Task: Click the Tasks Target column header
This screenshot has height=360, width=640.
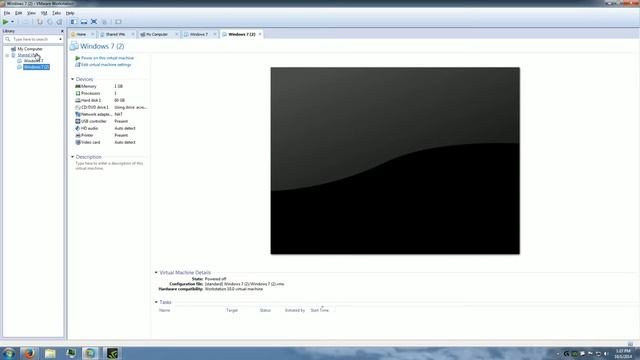Action: point(232,311)
